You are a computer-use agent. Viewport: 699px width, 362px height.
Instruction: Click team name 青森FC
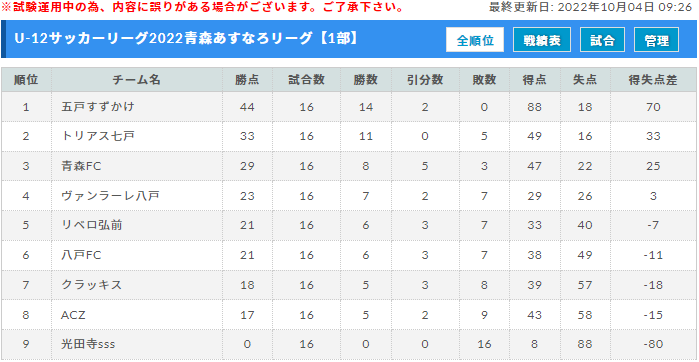[82, 166]
